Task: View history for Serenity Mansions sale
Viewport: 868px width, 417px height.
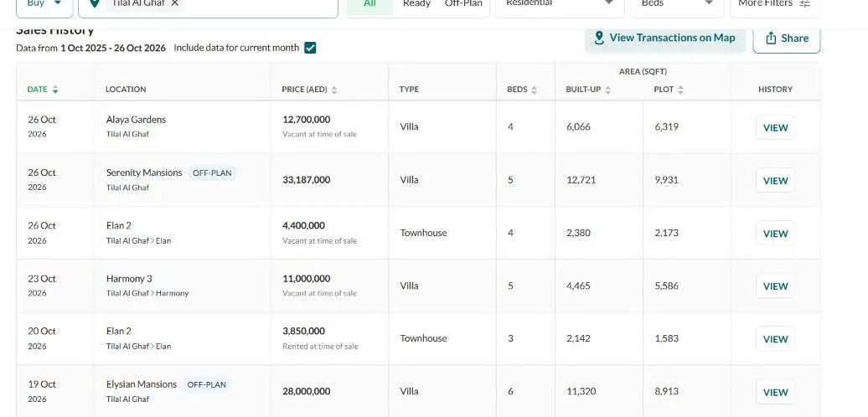Action: pyautogui.click(x=775, y=180)
